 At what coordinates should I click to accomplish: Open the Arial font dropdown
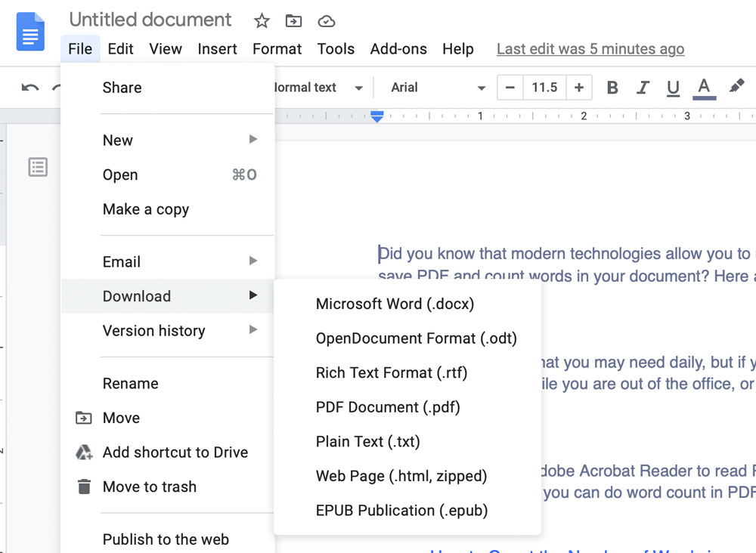click(437, 88)
